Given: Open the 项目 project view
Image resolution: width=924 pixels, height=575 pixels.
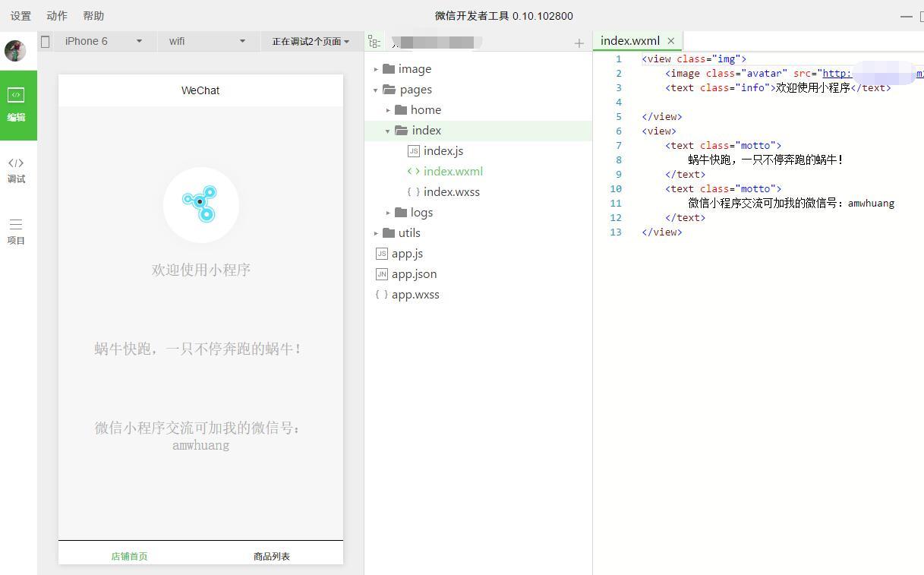Looking at the screenshot, I should [16, 232].
